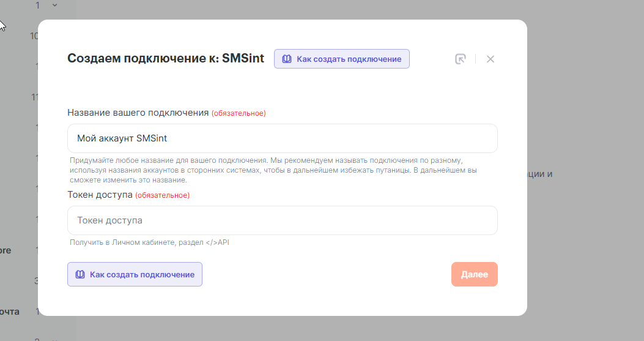The height and width of the screenshot is (341, 644).
Task: Click the 'Название вашего подключения' label
Action: point(138,113)
